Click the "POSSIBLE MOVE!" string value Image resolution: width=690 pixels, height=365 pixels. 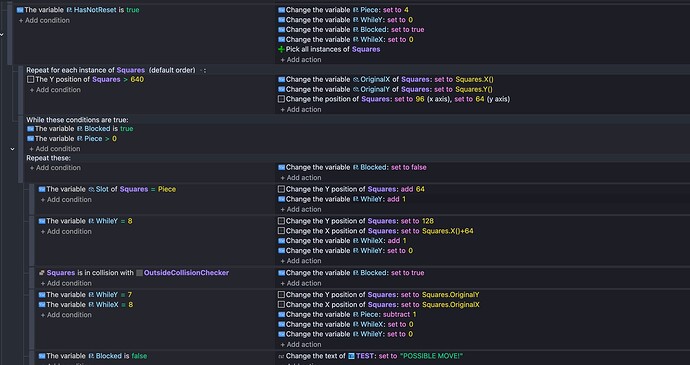(x=432, y=356)
